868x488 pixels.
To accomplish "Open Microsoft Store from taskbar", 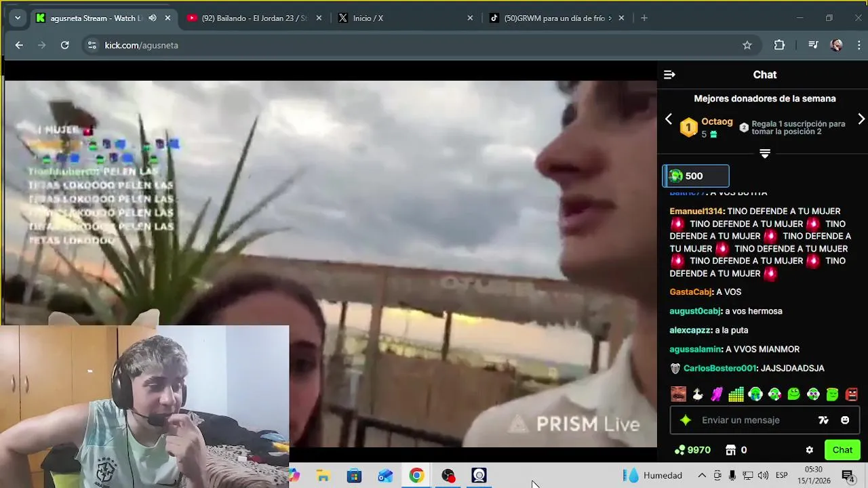I will [x=354, y=476].
